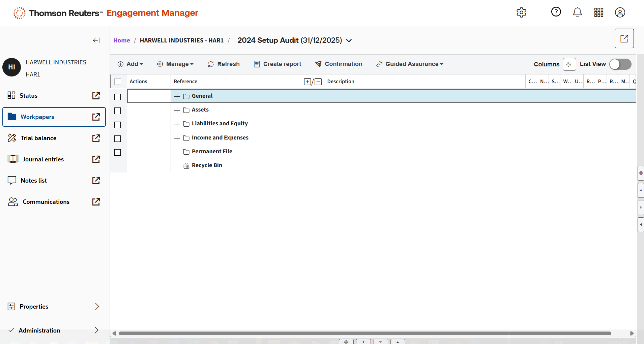Collapse the left sidebar with arrow icon
The height and width of the screenshot is (344, 644).
coord(96,40)
